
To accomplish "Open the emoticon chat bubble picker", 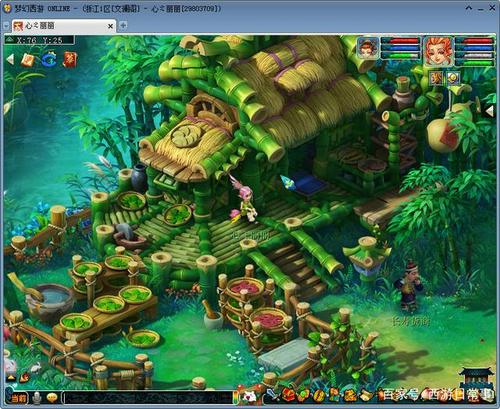I will point(52,398).
